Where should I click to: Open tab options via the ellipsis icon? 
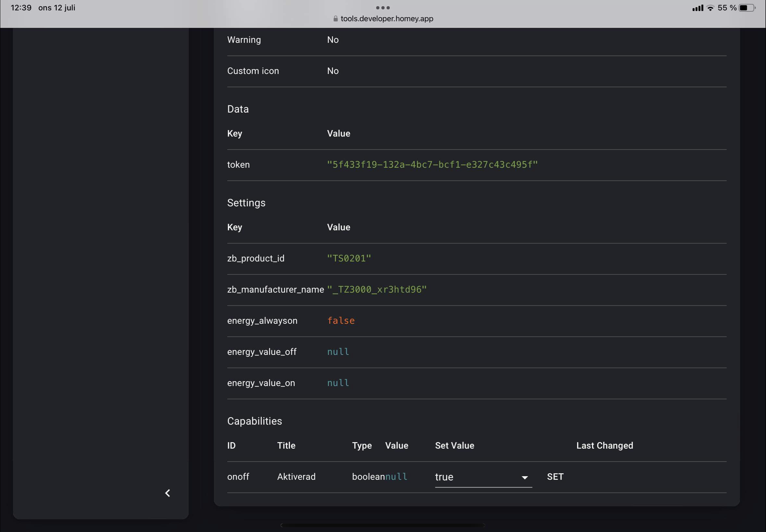[383, 7]
